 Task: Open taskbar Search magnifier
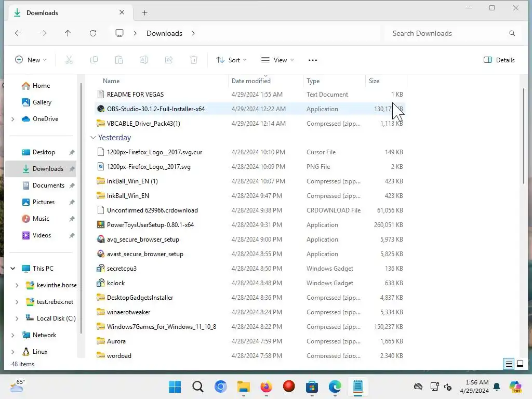coord(198,387)
